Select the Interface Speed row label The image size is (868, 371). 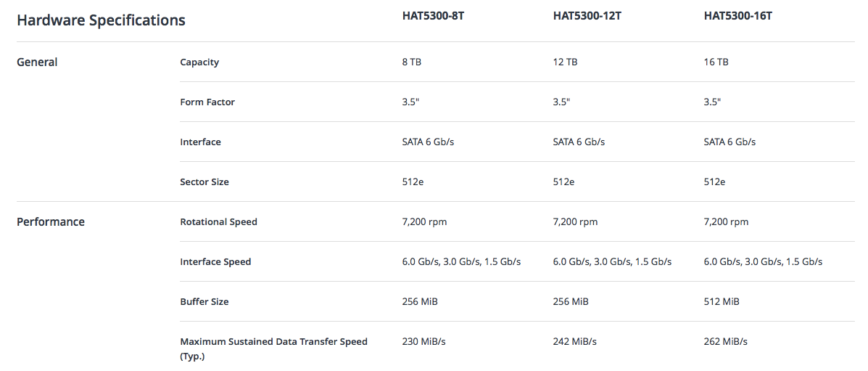click(x=215, y=262)
